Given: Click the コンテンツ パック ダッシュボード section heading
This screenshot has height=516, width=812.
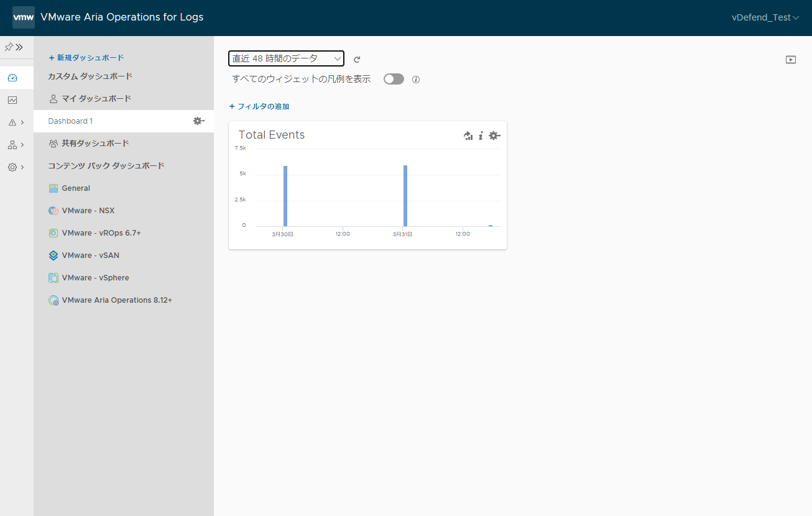Looking at the screenshot, I should [106, 166].
